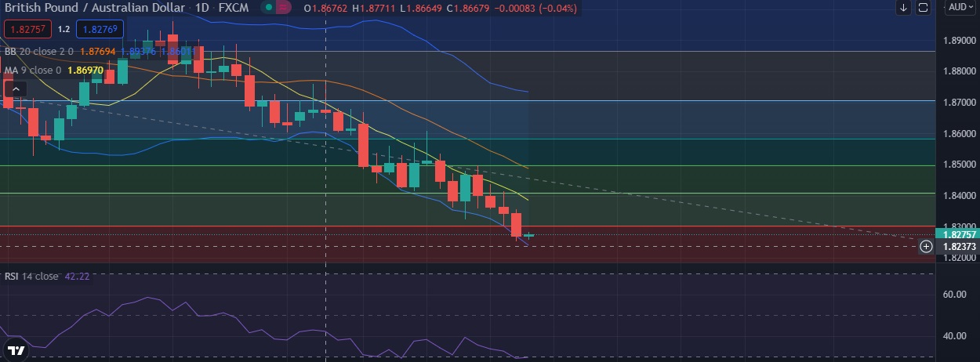
Task: Open the AUD currency dropdown
Action: tap(960, 8)
